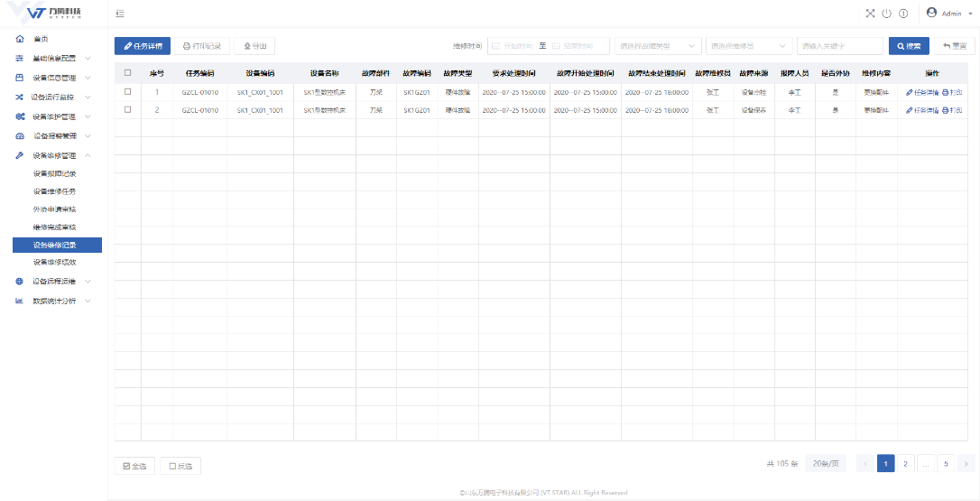Expand 设备维护管理 in the sidebar

click(x=56, y=116)
